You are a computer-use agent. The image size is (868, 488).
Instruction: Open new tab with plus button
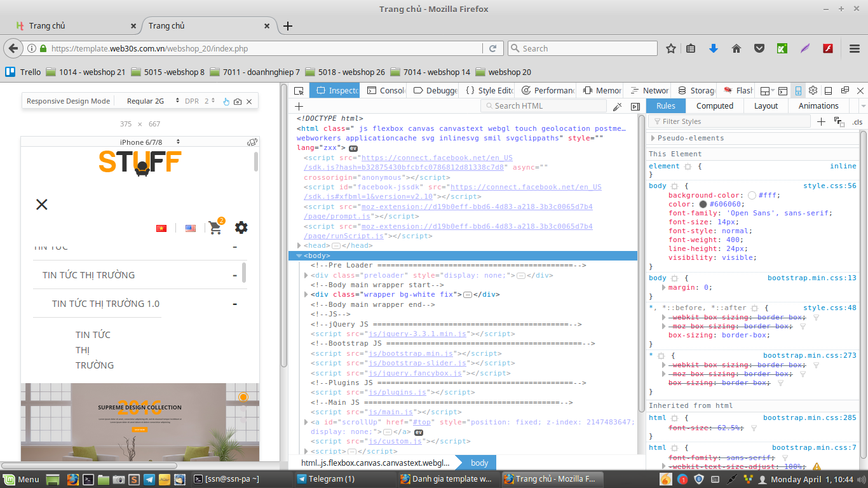tap(288, 26)
